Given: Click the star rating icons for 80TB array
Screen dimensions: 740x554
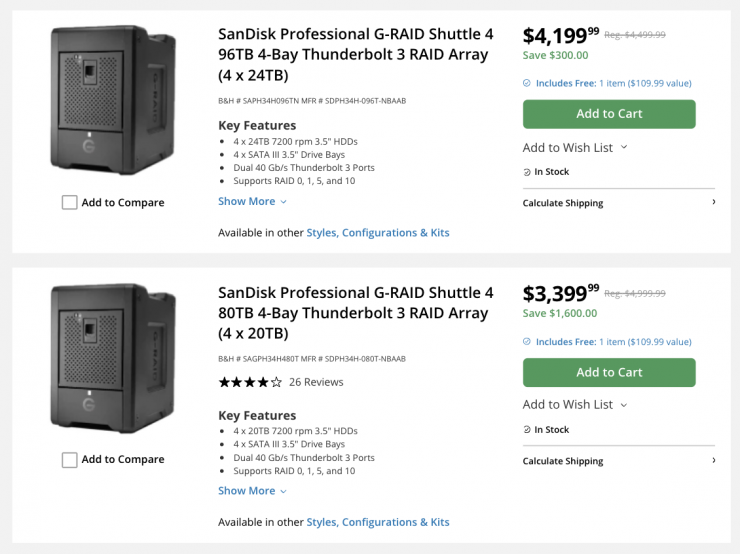Looking at the screenshot, I should tap(250, 382).
